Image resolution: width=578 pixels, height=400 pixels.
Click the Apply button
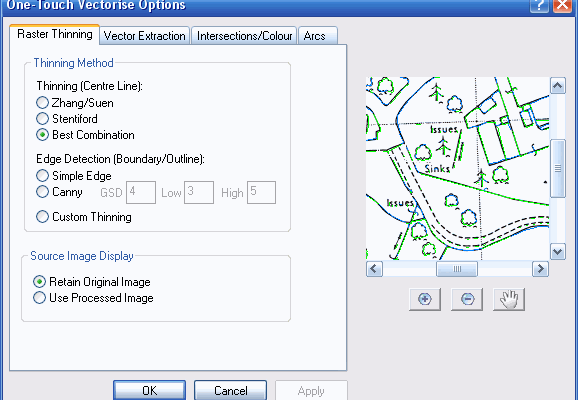[x=311, y=390]
